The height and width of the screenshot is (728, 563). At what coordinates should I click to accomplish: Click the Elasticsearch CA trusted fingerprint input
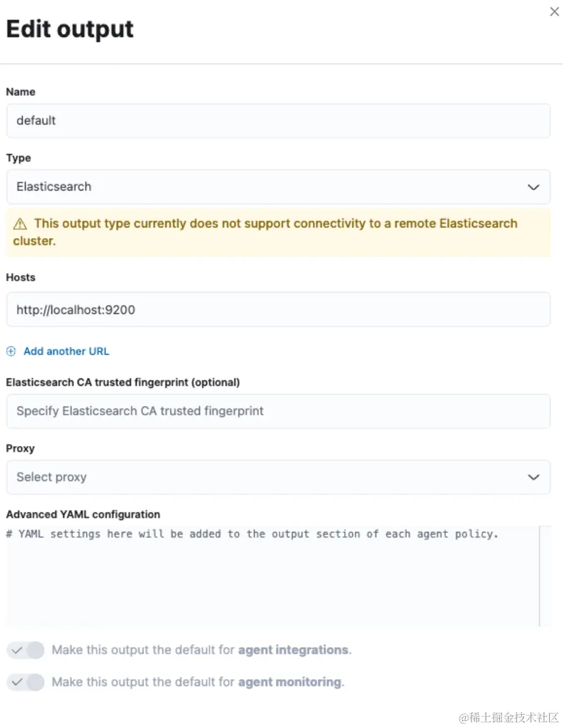(x=278, y=412)
